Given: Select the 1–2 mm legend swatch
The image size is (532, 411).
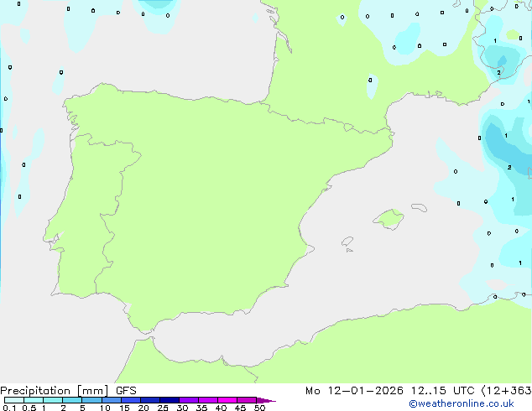Looking at the screenshot, I should 53,400.
